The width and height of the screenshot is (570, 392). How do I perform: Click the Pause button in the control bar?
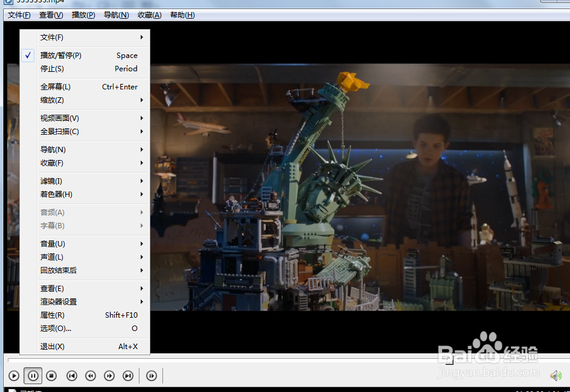tap(33, 376)
